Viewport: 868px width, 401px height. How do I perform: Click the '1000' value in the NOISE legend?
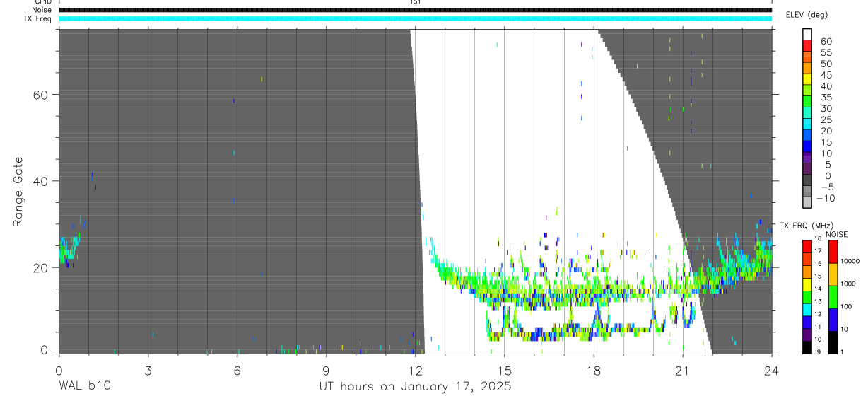(x=848, y=284)
